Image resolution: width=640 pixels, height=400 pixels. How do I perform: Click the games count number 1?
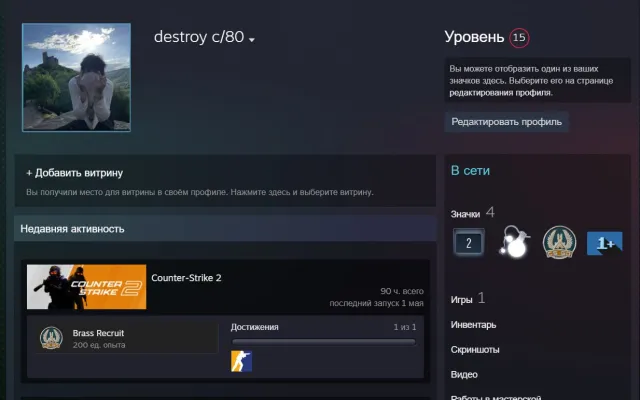[481, 298]
